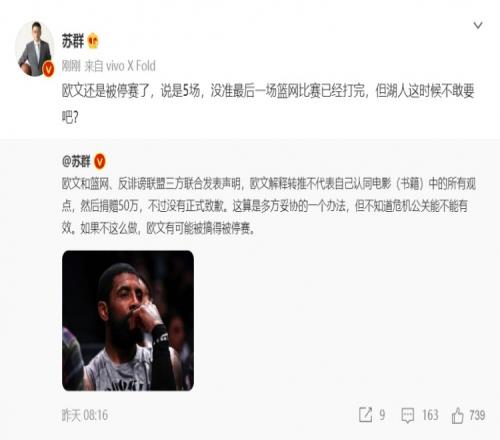This screenshot has width=500, height=440.
Task: Open the quoted post text about the joint statement
Action: pos(269,206)
